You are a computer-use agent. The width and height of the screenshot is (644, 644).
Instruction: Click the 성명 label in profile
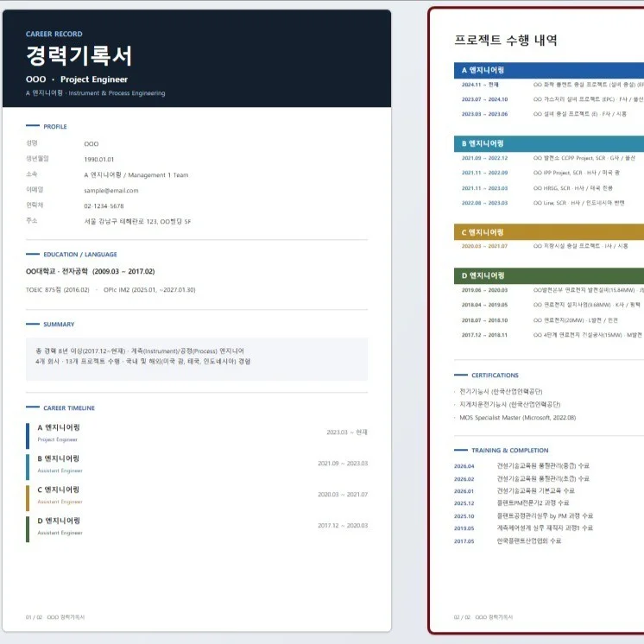tap(32, 143)
